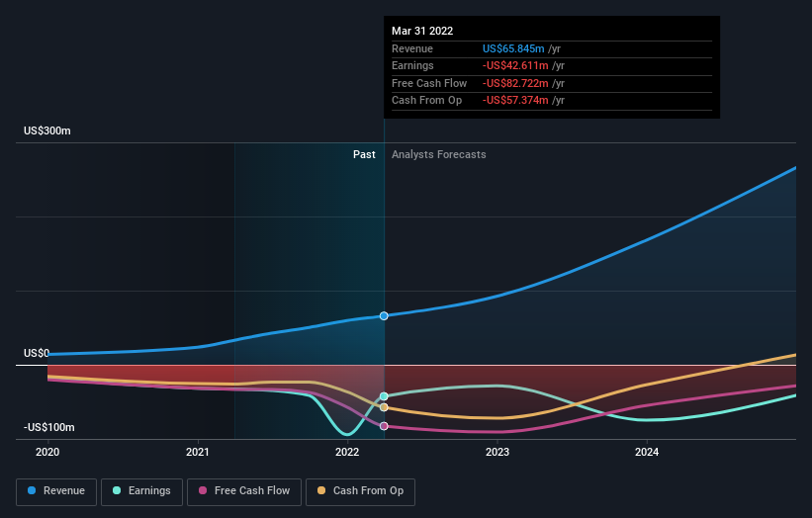Toggle the Earnings legend button
Screen dimensions: 812x518
click(141, 491)
